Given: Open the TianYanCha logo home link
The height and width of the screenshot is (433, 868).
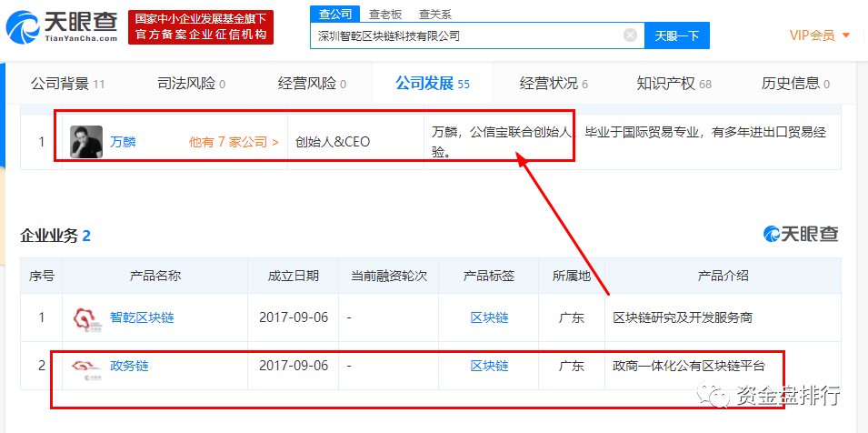Looking at the screenshot, I should point(62,27).
